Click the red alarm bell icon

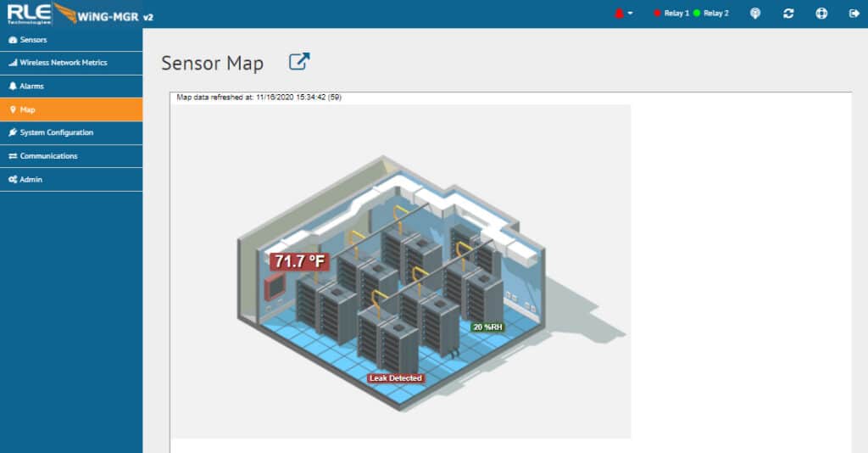[619, 14]
